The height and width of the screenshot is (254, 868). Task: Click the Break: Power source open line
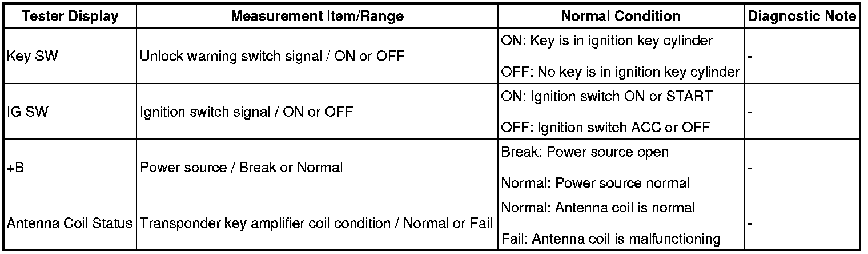(585, 153)
